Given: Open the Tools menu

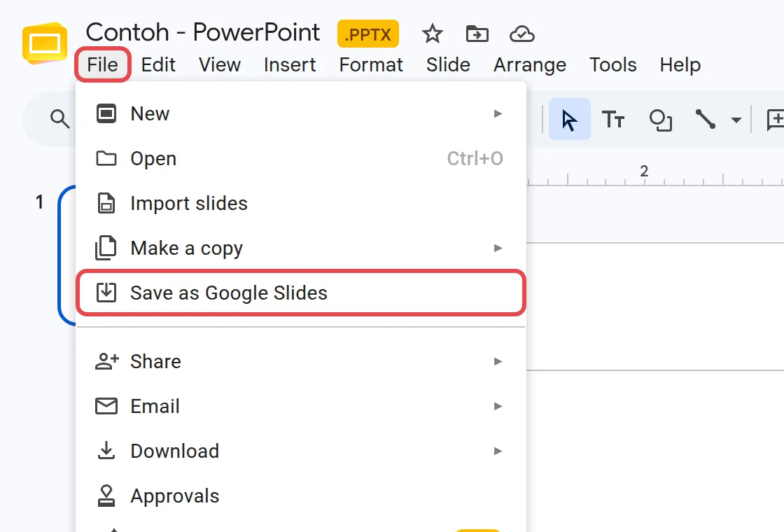Looking at the screenshot, I should (x=613, y=64).
